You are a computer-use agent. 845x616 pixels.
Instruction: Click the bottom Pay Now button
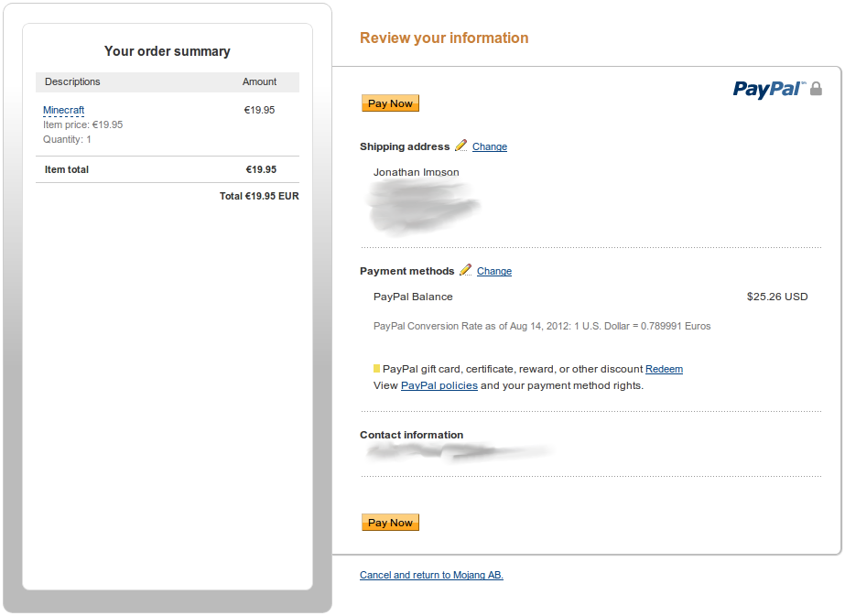(390, 523)
